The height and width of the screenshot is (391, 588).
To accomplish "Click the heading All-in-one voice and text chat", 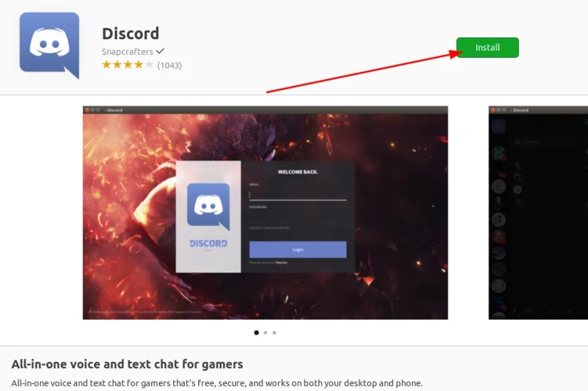I will (x=127, y=364).
